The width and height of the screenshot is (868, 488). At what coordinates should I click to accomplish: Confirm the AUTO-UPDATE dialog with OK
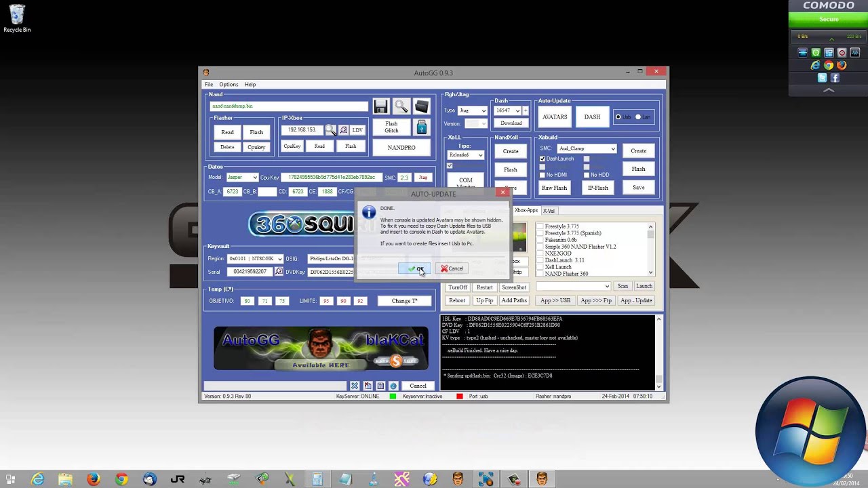[x=416, y=268]
